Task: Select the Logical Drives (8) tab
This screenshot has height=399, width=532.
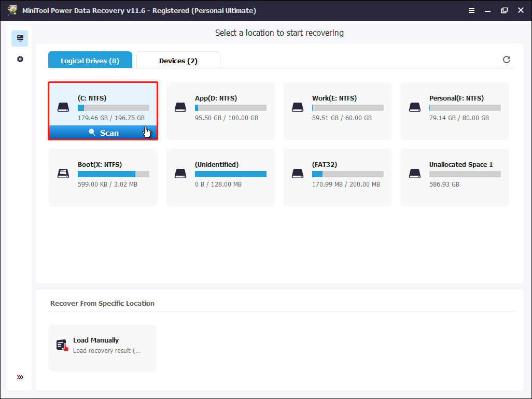Action: [90, 61]
